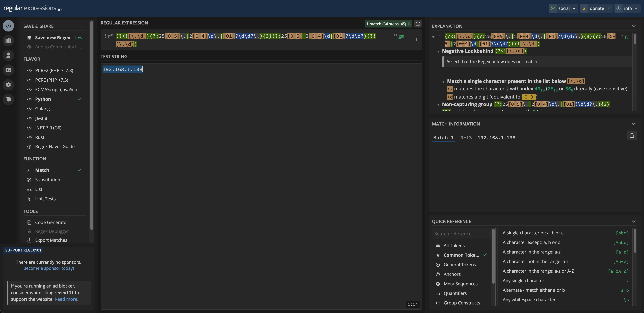Click export icon in Match Information panel

(x=632, y=135)
